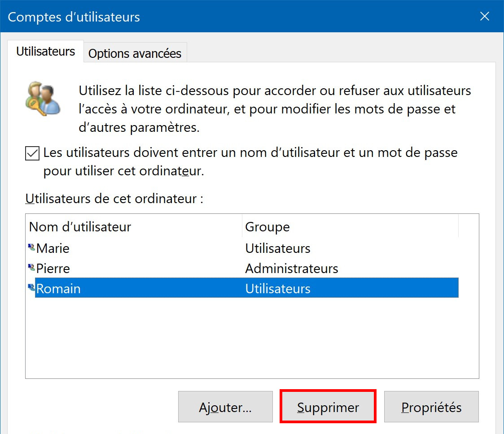Click the password requirement checkbox label text
Screen dimensions: 504x434
(x=250, y=161)
